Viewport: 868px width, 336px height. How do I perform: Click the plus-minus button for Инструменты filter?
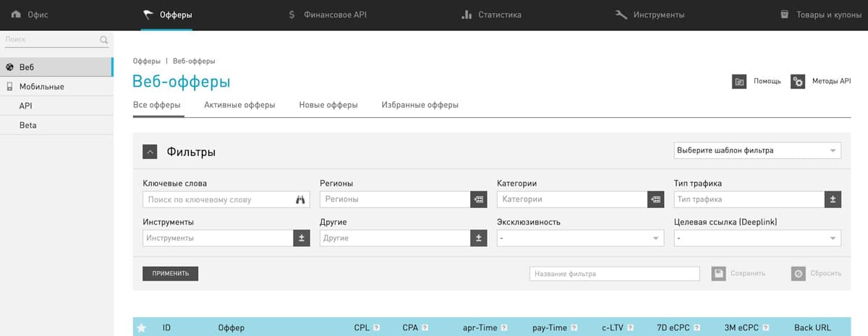(x=302, y=238)
